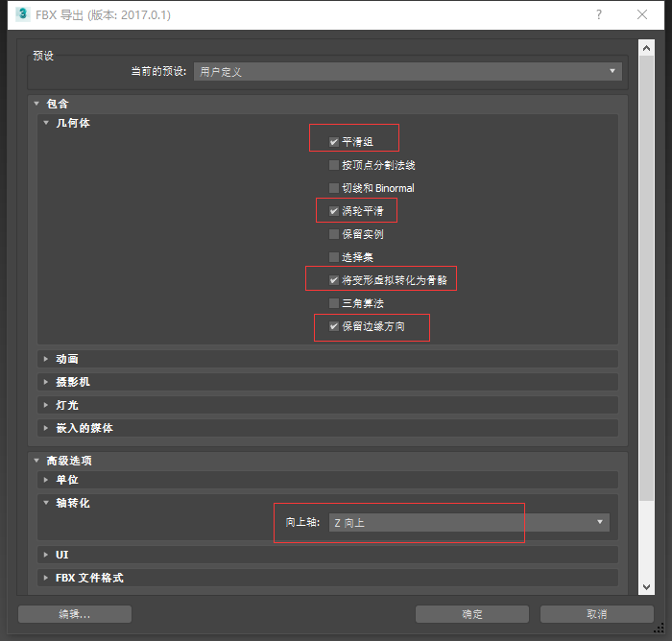
Task: Click the 编辑... button
Action: [74, 614]
